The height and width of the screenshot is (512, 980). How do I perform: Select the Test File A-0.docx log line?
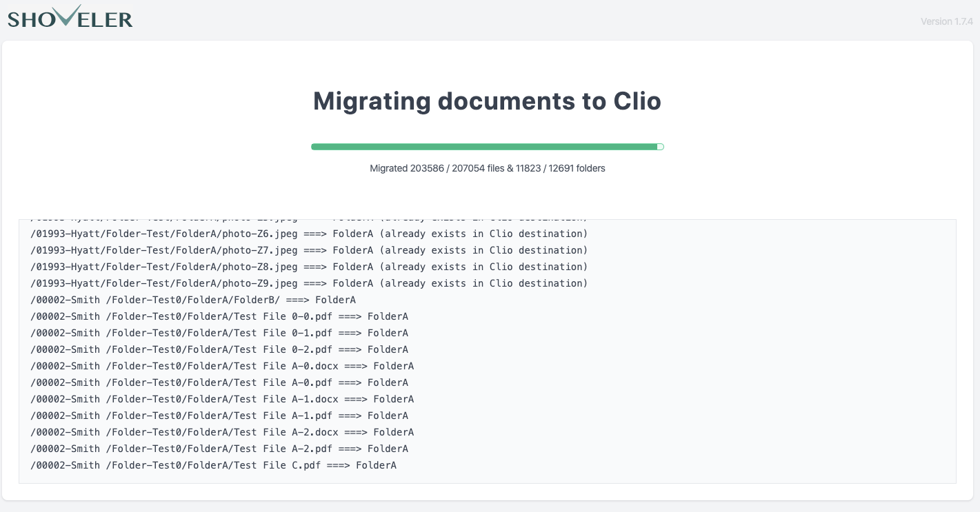coord(222,366)
